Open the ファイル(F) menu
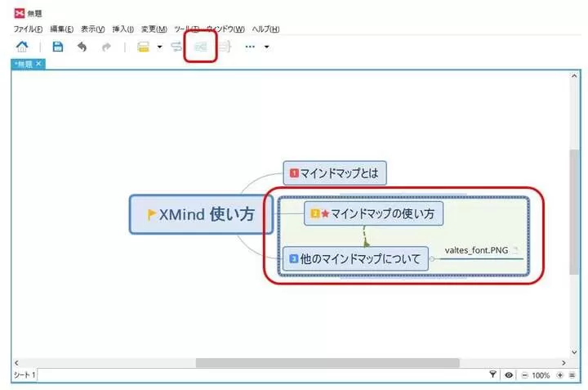 tap(28, 29)
